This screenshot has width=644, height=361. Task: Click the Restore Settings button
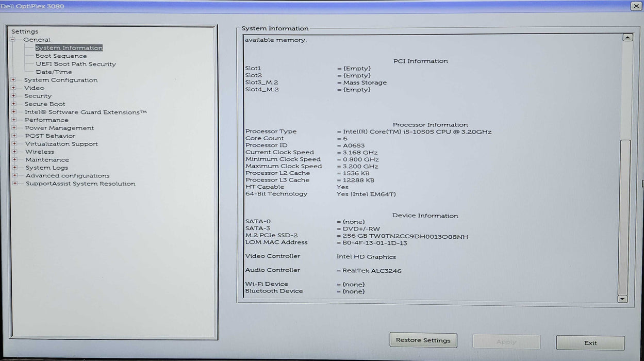click(423, 340)
